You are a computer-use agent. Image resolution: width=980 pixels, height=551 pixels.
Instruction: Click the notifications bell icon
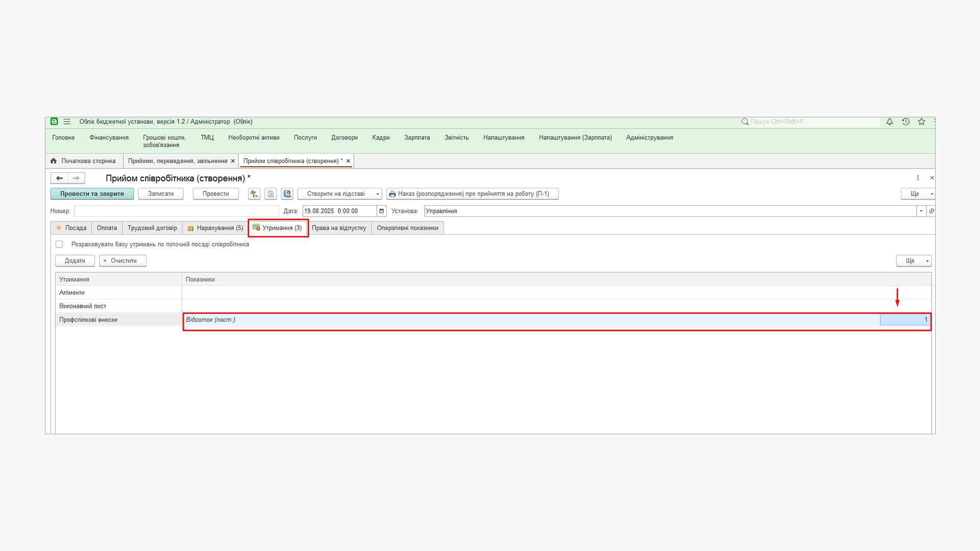[890, 121]
